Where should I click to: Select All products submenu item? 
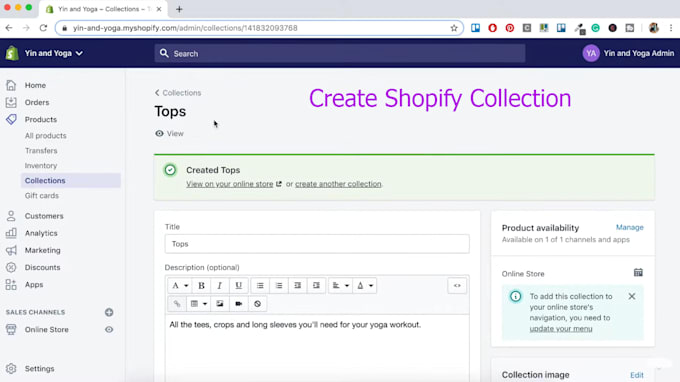tap(46, 136)
